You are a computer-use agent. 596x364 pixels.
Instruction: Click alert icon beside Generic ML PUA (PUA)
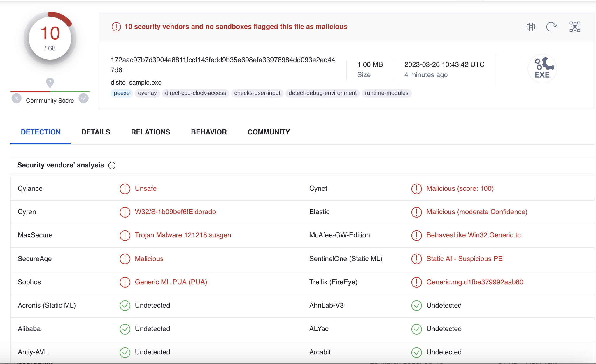point(125,282)
